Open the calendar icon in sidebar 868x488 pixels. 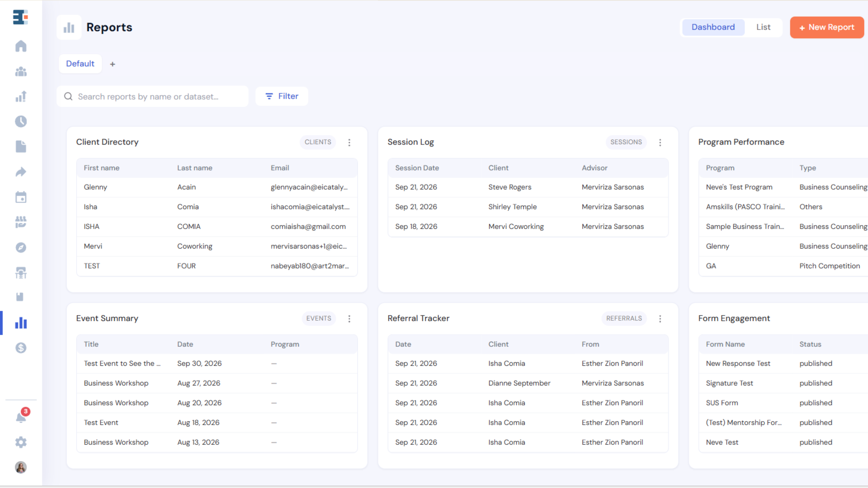[21, 197]
